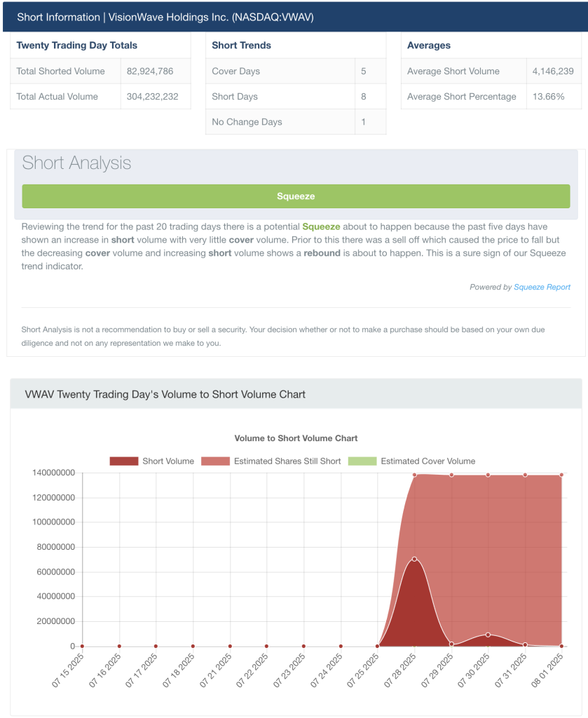
Task: Click the Cover Days row
Action: tap(296, 71)
